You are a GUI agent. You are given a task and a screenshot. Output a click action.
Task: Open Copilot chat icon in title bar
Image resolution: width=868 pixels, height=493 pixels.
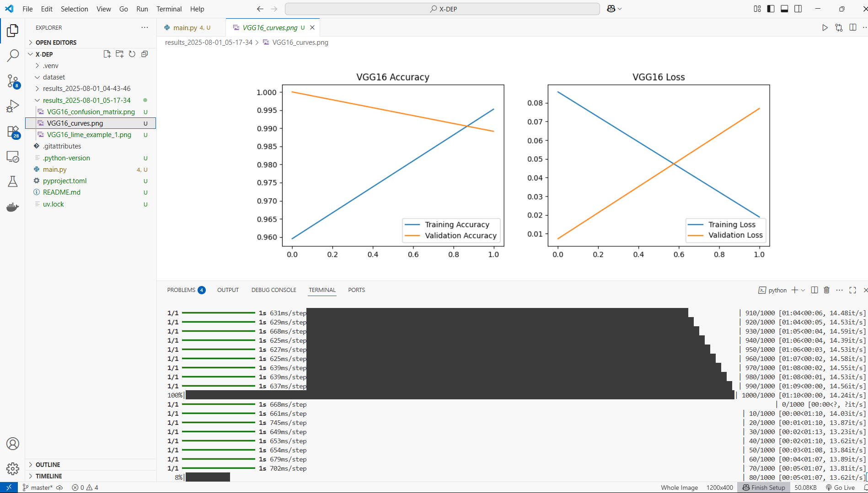[x=611, y=9]
